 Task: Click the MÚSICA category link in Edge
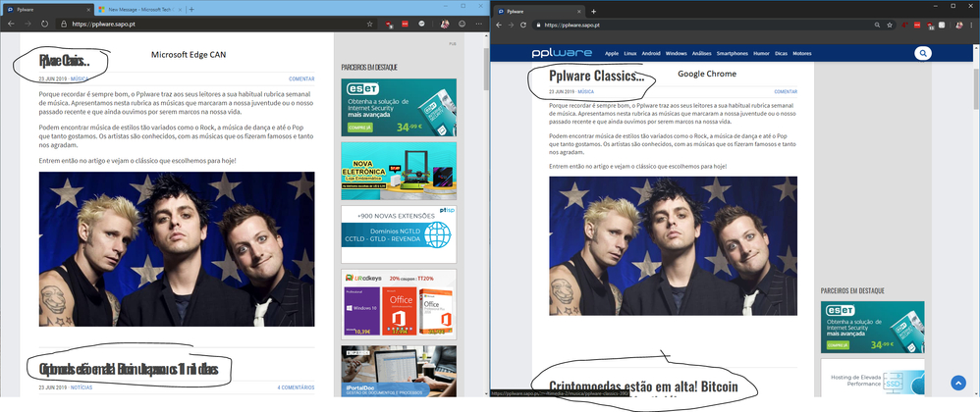(80, 79)
